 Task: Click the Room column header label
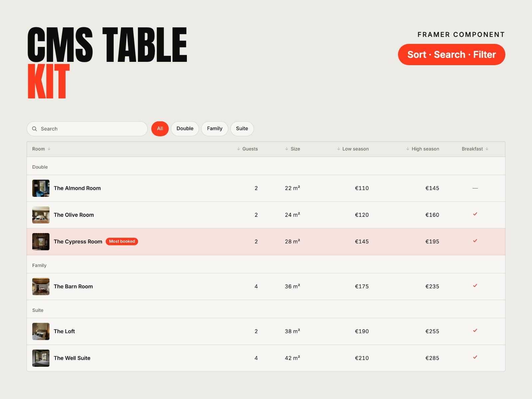[x=39, y=149]
